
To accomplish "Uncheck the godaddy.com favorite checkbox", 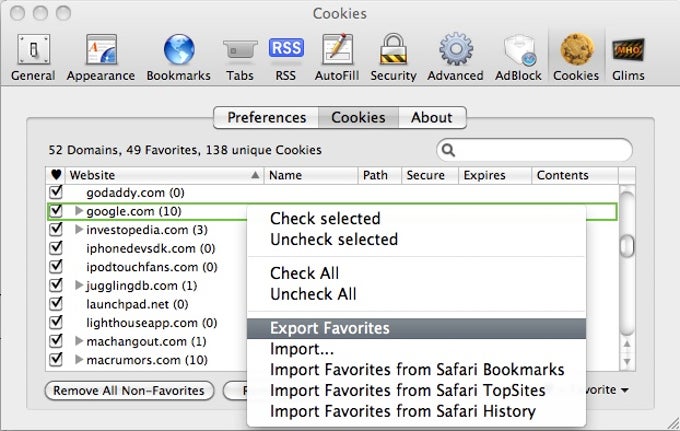I will [x=56, y=193].
